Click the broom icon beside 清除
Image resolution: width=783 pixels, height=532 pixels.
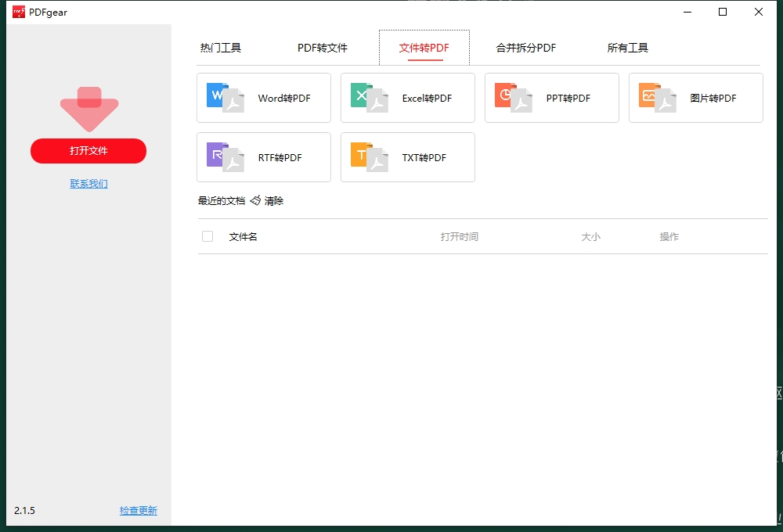point(255,200)
